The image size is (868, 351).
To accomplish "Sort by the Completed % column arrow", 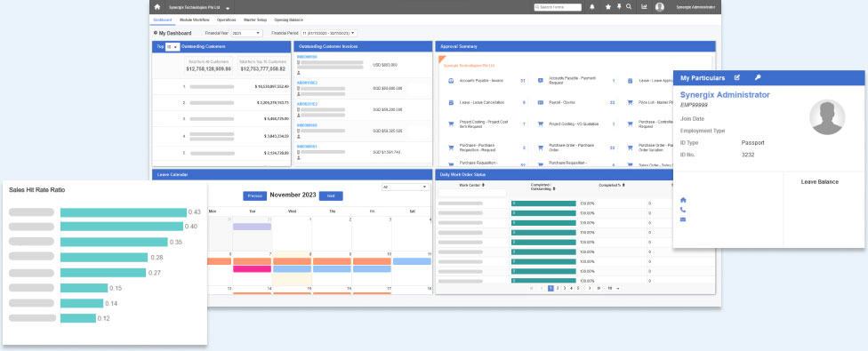I will click(x=623, y=185).
